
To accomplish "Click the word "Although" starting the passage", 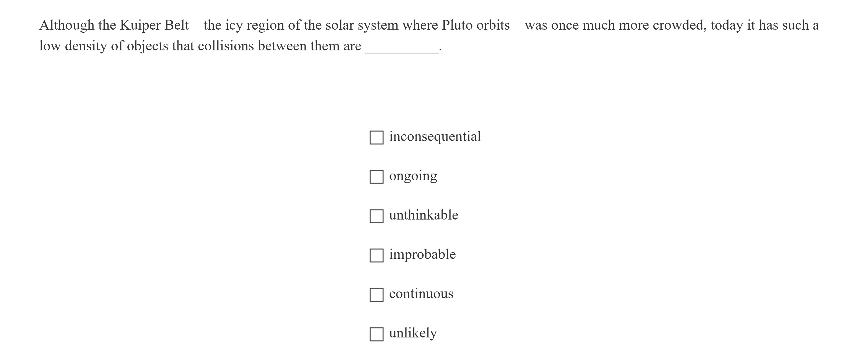I will point(67,25).
